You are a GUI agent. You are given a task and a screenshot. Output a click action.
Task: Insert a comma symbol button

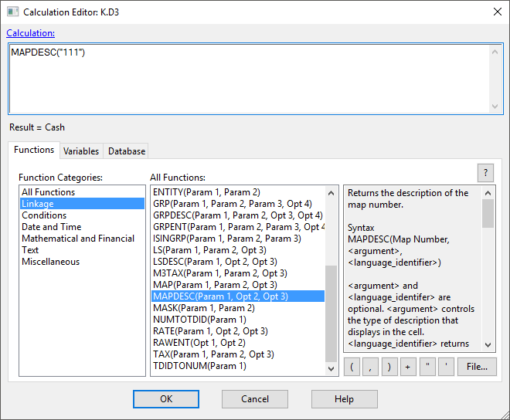(x=371, y=367)
